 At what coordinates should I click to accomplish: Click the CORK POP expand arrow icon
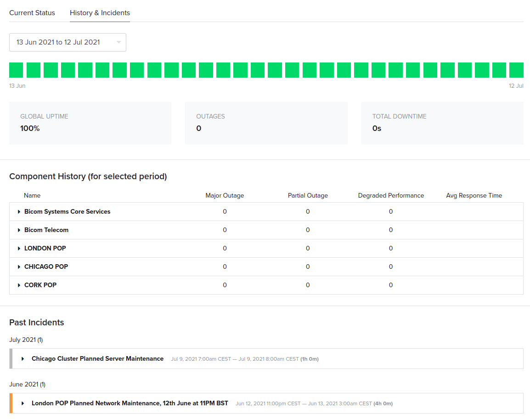[18, 285]
